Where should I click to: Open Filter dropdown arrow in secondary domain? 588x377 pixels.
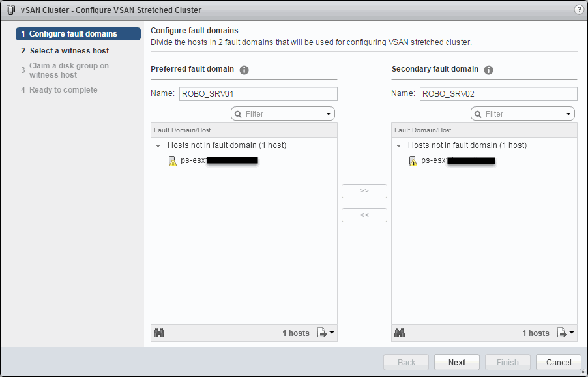568,114
